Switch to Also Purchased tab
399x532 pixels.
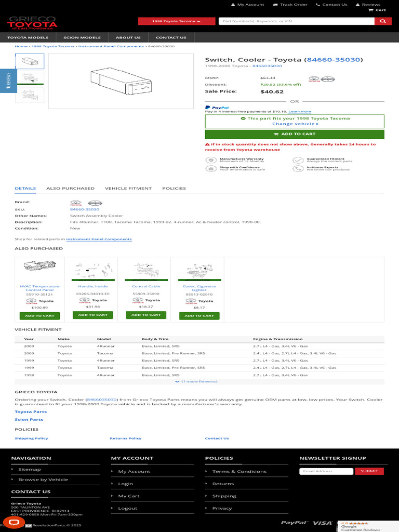[70, 188]
